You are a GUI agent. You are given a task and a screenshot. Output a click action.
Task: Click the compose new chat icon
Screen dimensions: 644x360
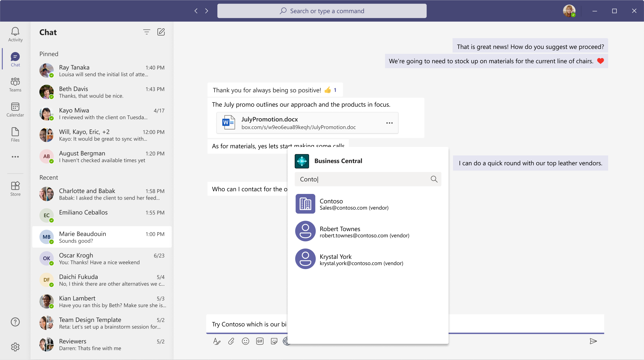point(161,32)
